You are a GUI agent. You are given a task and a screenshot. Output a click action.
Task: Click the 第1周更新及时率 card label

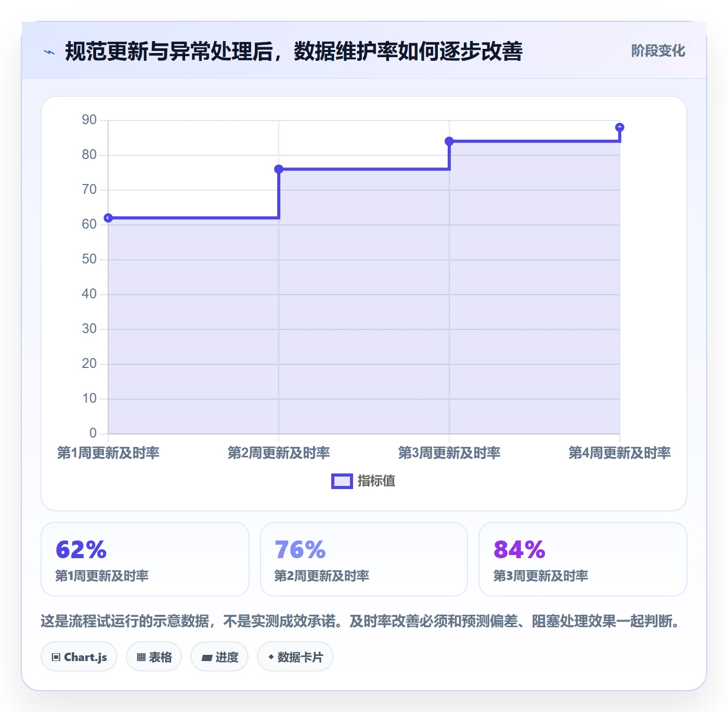click(102, 576)
